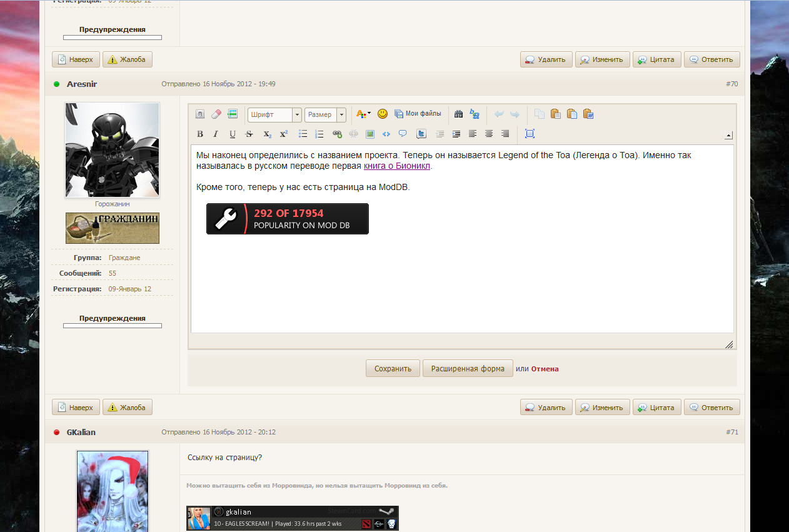Toggle the BBCode source view icon
Viewport: 789px width, 532px height.
200,114
